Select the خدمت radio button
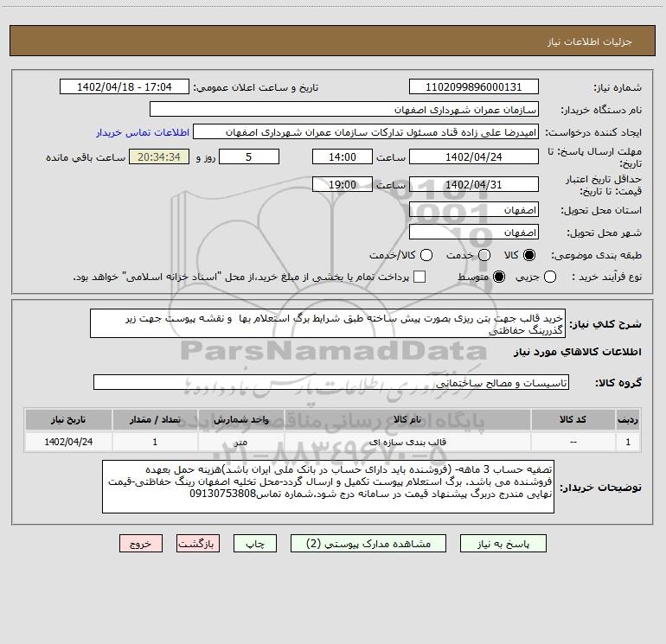666x644 pixels. coord(484,255)
